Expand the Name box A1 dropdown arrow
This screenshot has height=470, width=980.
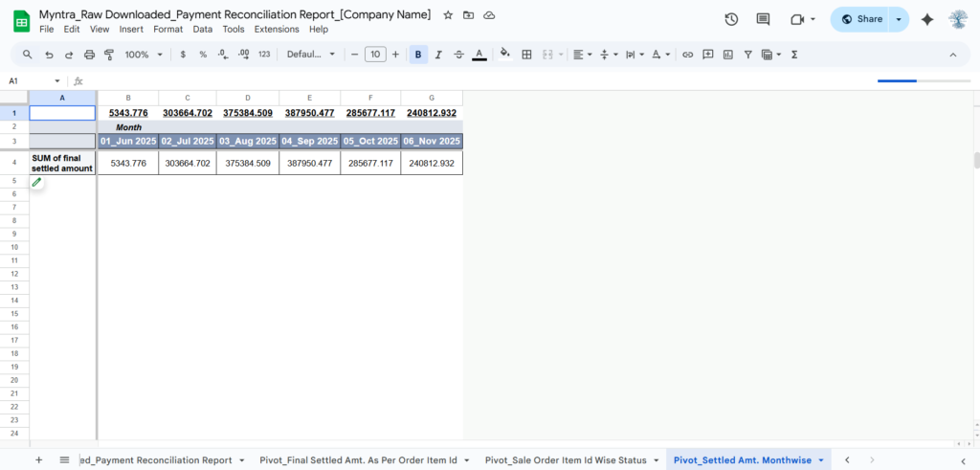click(57, 81)
